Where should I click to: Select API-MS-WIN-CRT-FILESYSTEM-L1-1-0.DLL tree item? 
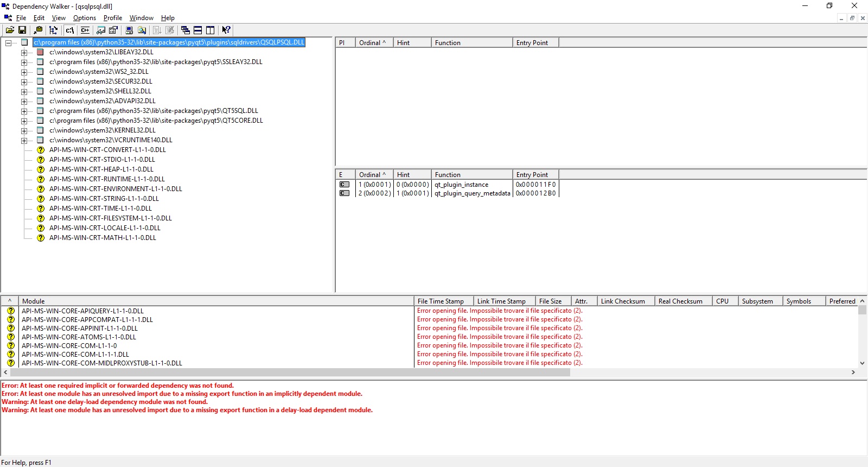111,218
